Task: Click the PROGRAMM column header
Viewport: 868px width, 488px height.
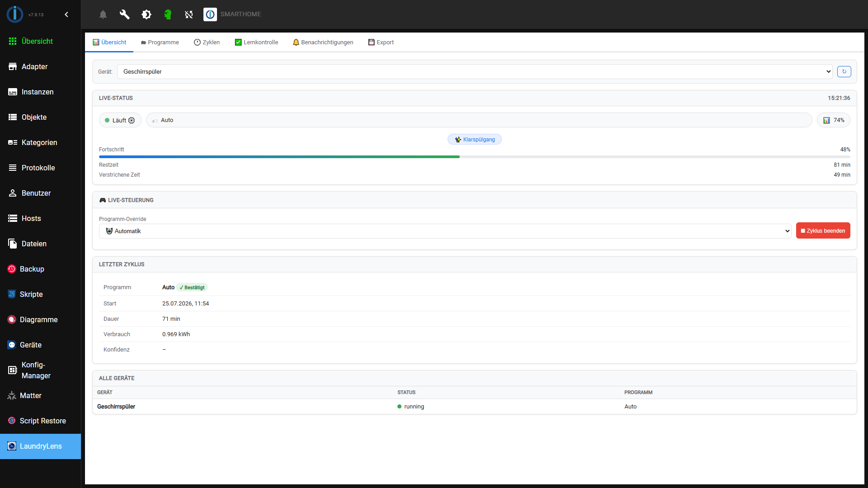Action: 638,393
